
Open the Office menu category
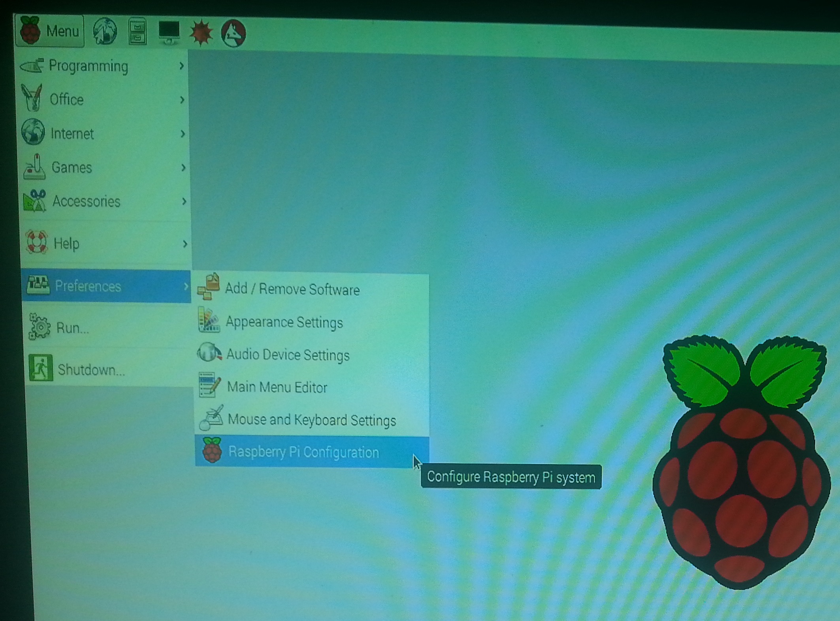(x=104, y=100)
